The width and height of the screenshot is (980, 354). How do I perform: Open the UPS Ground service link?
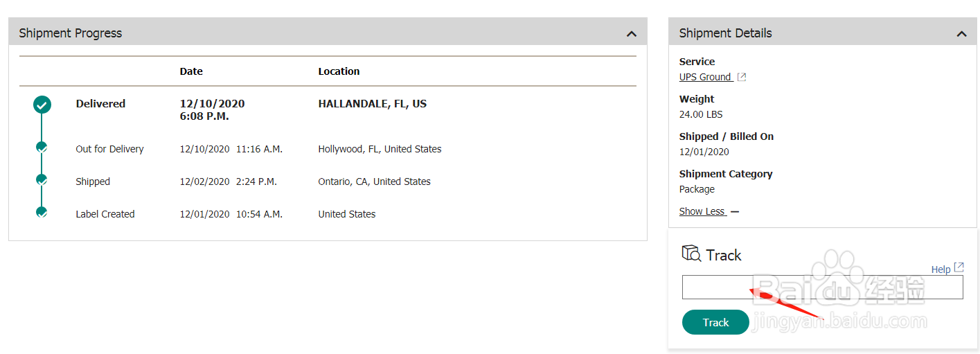(x=705, y=77)
